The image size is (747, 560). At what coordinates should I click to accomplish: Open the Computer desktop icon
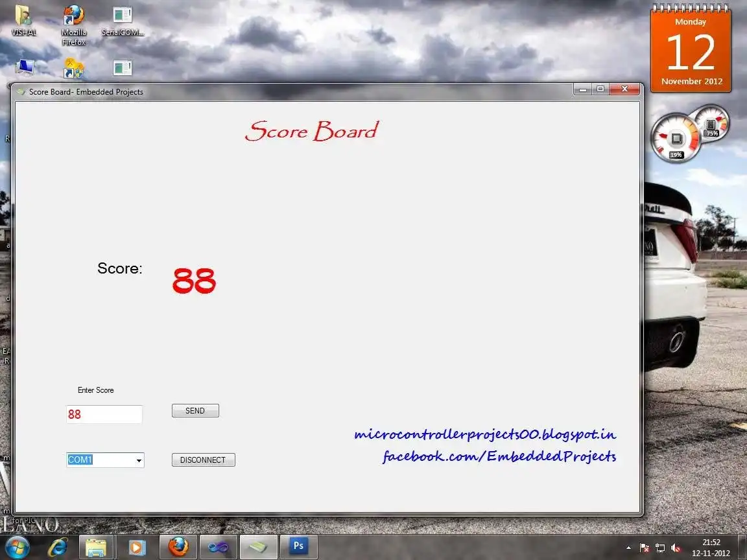pyautogui.click(x=25, y=67)
